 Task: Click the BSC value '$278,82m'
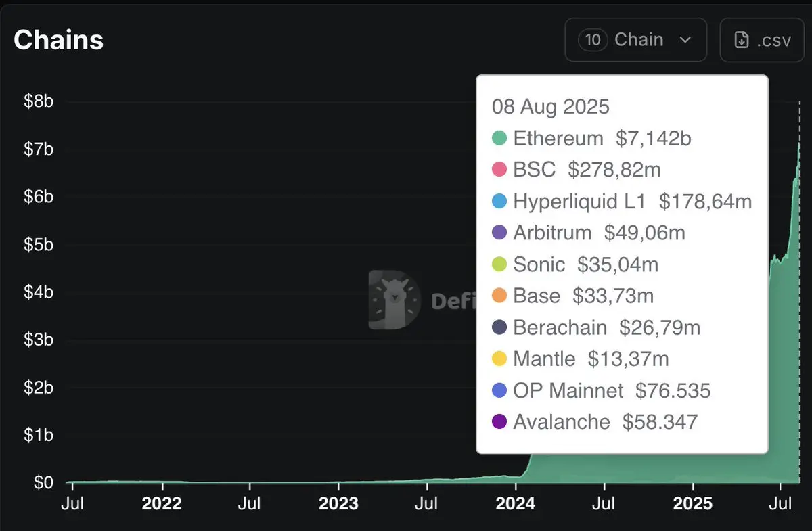click(x=614, y=170)
